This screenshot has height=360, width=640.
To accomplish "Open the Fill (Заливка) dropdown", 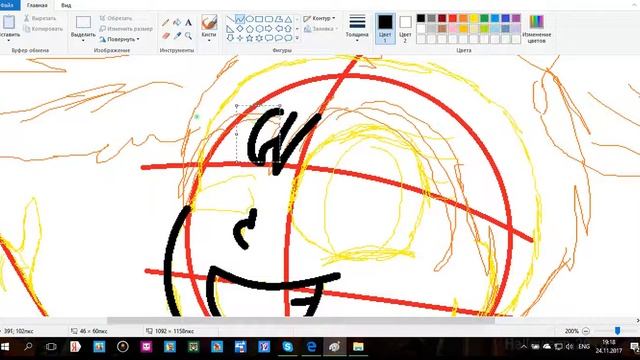I will tap(321, 29).
